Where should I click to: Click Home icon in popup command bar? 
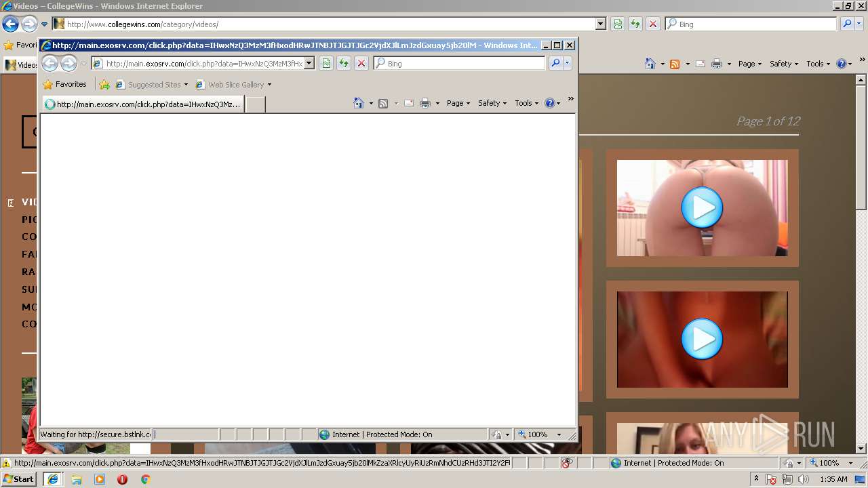[359, 103]
